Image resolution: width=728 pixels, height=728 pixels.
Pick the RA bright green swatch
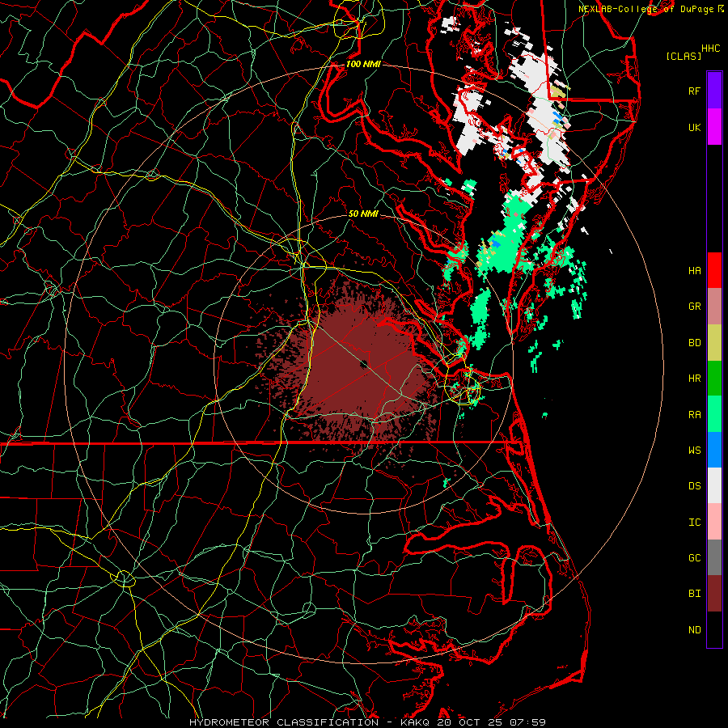point(714,414)
